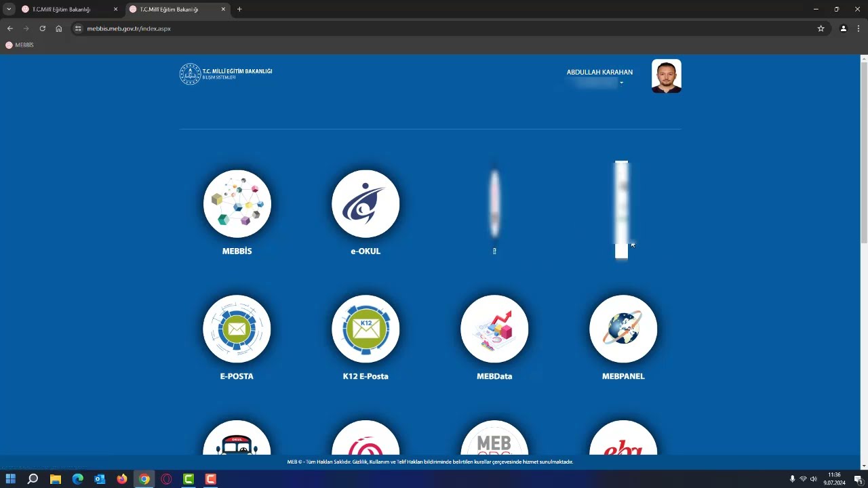Screen dimensions: 868x488
Task: Open the EBA module icon
Action: tap(623, 438)
